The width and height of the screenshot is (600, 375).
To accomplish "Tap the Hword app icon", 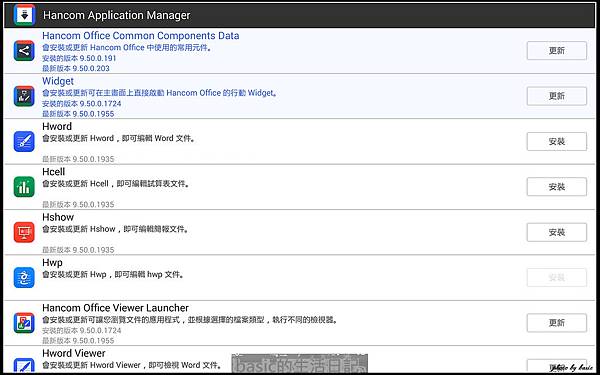I will pos(24,141).
